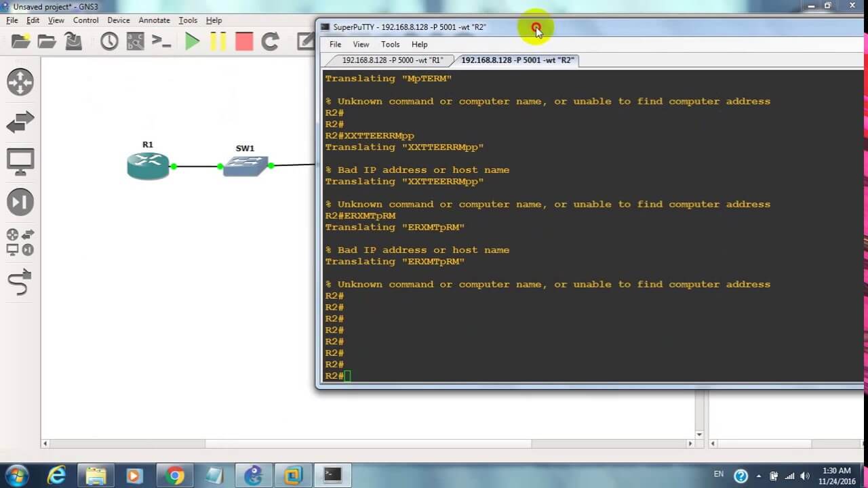The height and width of the screenshot is (488, 868).
Task: Click the canvas scrollbar right arrow
Action: click(x=690, y=444)
